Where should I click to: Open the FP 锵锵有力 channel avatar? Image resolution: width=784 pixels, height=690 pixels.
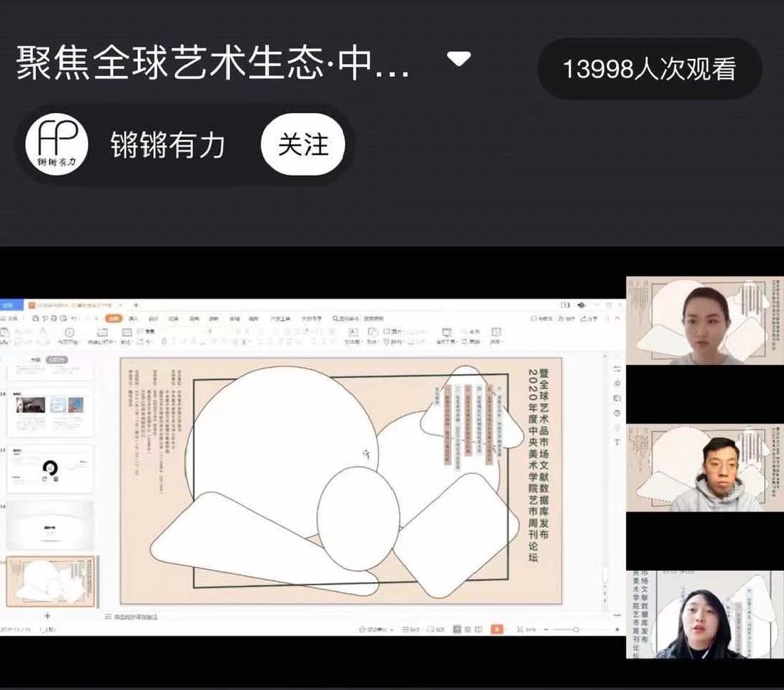click(57, 144)
